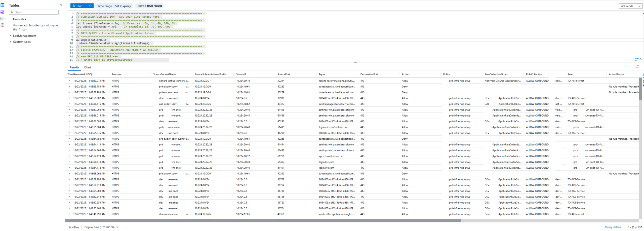This screenshot has width=644, height=231.
Task: Open the Tables sidebar icon
Action: pos(2,5)
